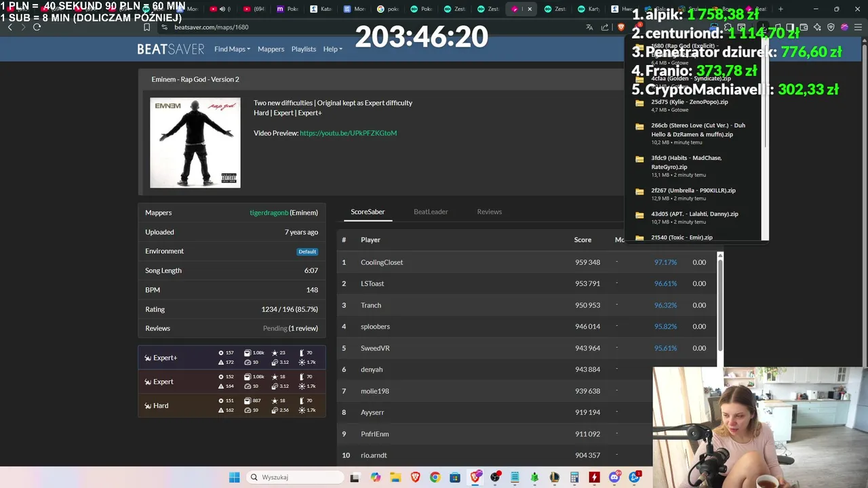This screenshot has height=488, width=868.
Task: Open League of Legends icon in the taskbar
Action: tap(555, 477)
